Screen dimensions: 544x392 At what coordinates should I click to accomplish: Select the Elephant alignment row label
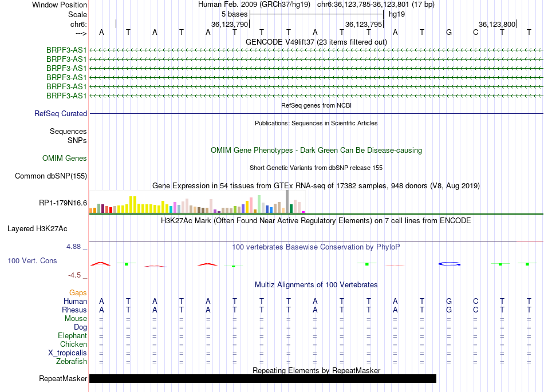(x=73, y=335)
